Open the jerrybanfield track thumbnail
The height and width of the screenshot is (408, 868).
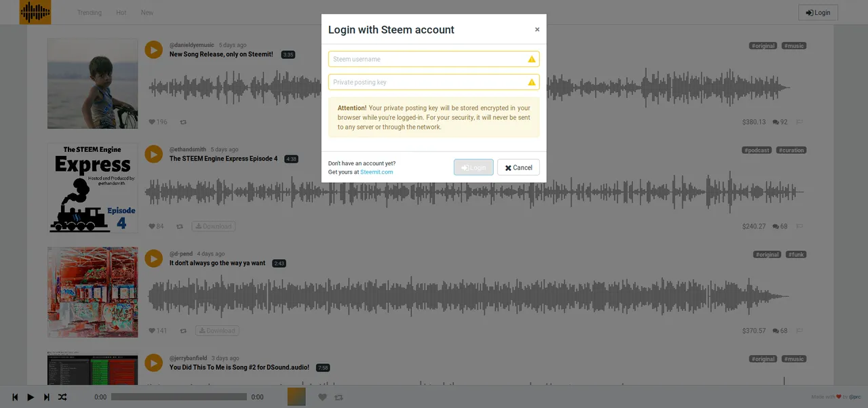point(92,369)
